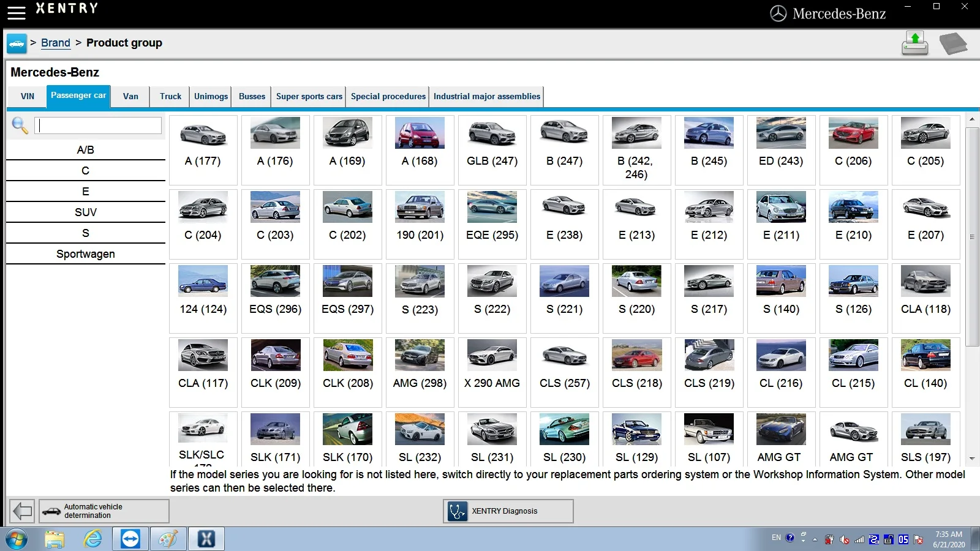
Task: Select CLA (118) model
Action: (925, 298)
